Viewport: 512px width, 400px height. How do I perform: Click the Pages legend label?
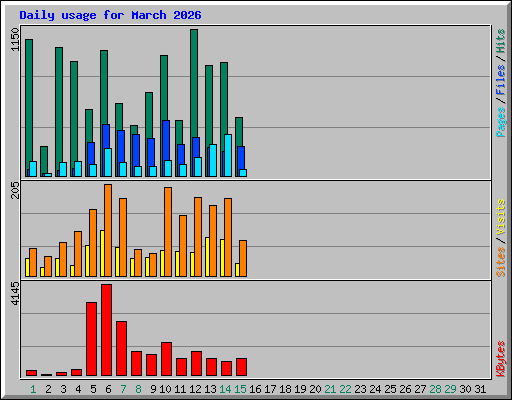point(500,122)
